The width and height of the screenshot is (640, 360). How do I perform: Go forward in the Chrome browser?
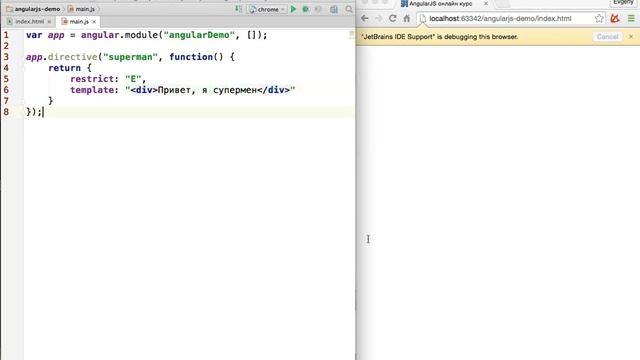point(378,18)
